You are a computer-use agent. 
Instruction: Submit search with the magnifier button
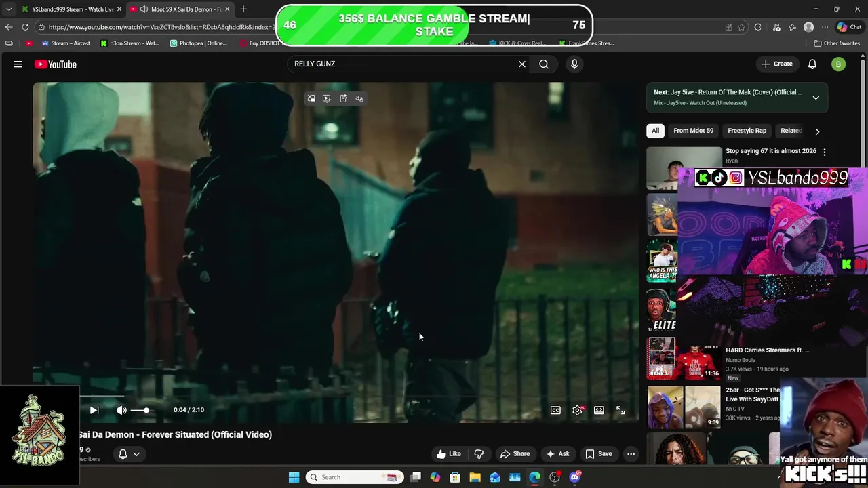pos(544,64)
